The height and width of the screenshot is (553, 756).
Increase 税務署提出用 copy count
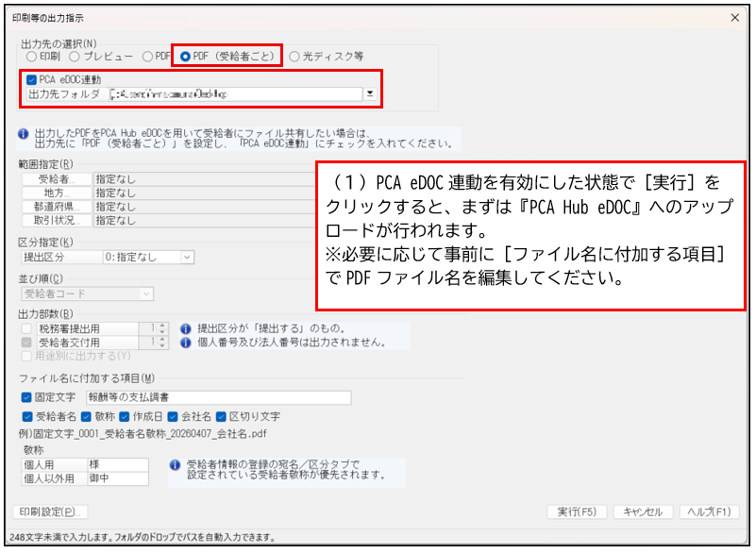point(162,326)
